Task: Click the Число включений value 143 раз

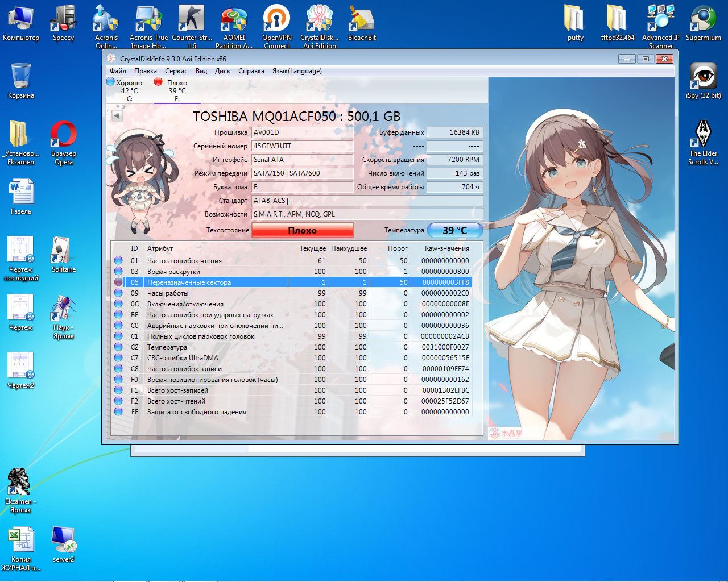Action: pyautogui.click(x=454, y=173)
